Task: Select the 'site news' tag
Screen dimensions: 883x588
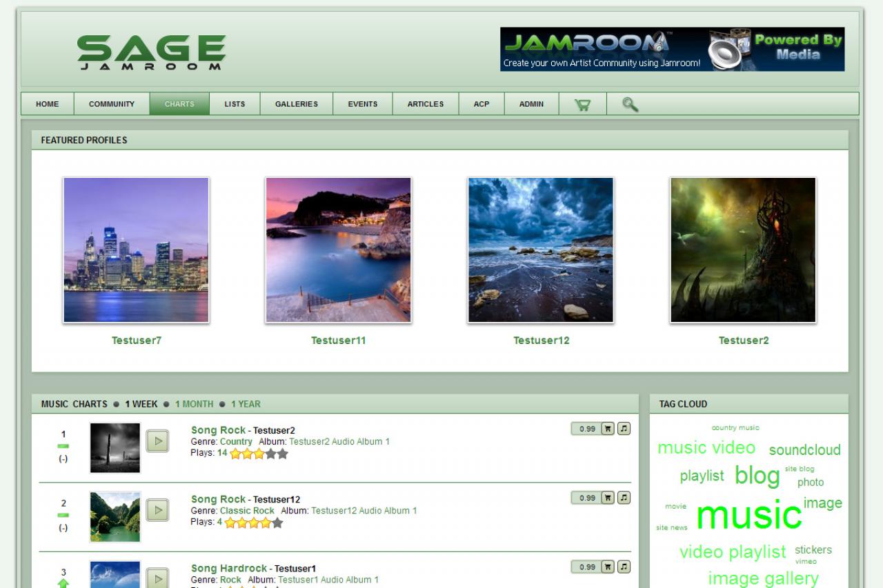Action: tap(672, 528)
